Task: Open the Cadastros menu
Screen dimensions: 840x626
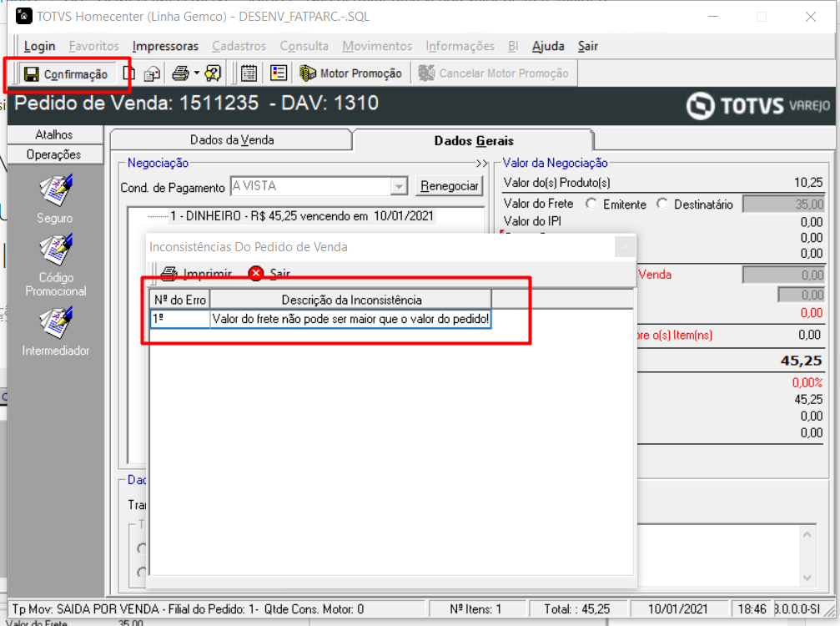Action: pyautogui.click(x=239, y=46)
